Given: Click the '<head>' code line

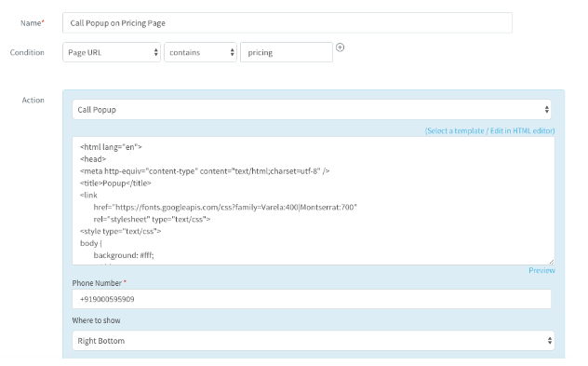Looking at the screenshot, I should [93, 159].
